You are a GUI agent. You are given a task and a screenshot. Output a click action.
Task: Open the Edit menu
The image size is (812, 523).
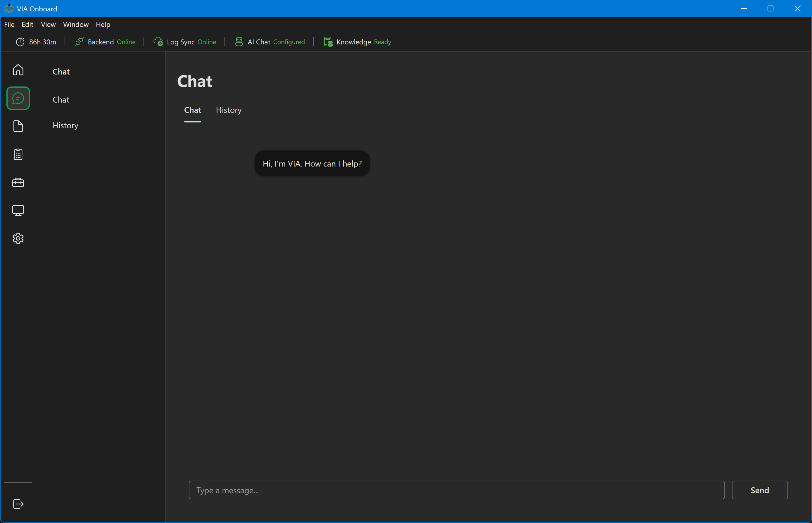point(27,25)
